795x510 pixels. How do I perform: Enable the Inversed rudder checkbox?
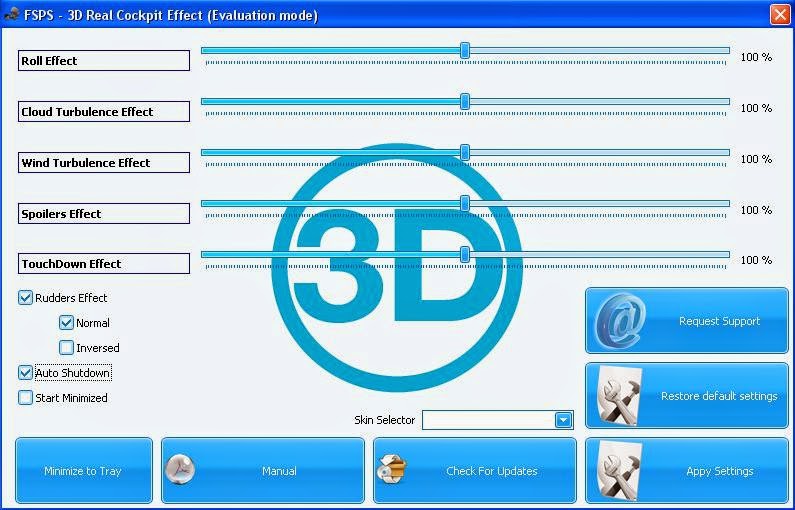pyautogui.click(x=66, y=348)
